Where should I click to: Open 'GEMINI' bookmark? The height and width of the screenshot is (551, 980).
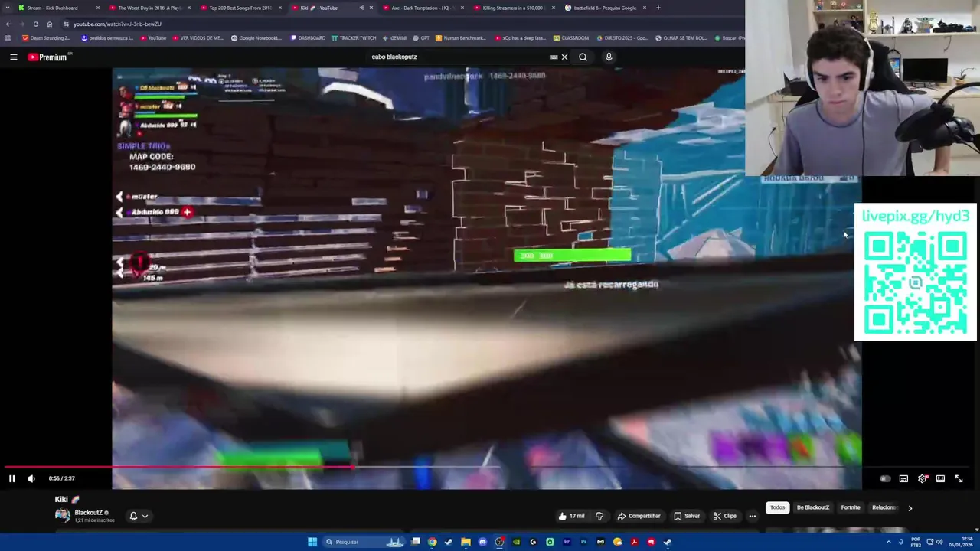[x=394, y=37]
